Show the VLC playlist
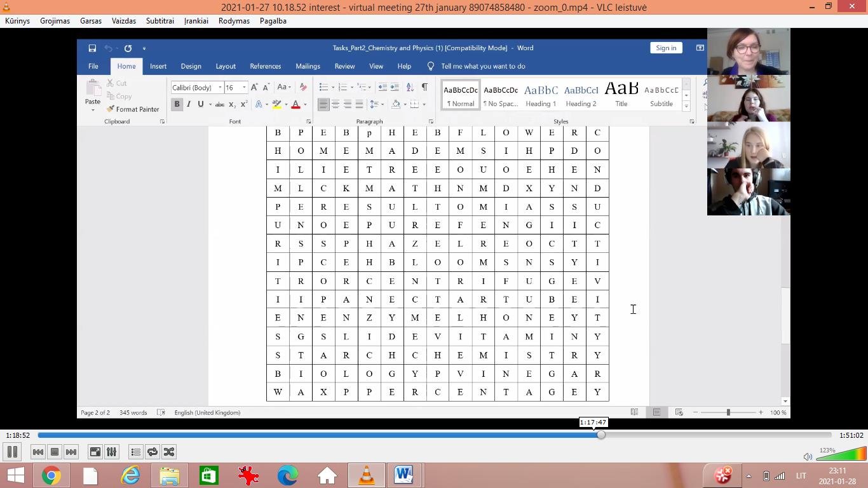 coord(136,452)
